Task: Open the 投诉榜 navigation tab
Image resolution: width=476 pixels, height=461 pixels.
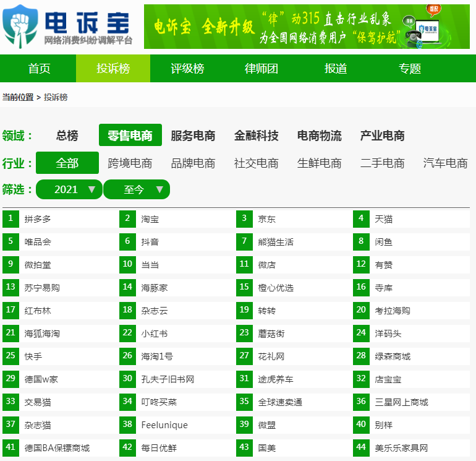Action: [113, 68]
